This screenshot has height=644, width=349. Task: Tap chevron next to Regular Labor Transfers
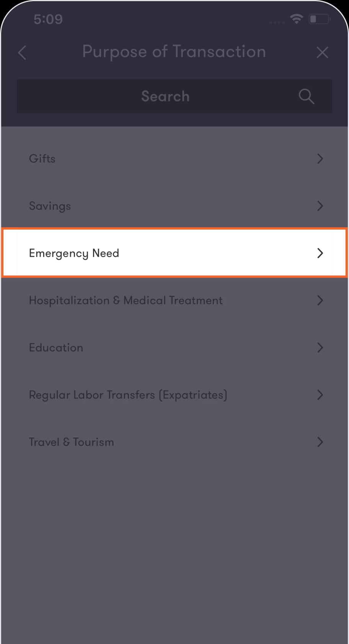pyautogui.click(x=320, y=395)
